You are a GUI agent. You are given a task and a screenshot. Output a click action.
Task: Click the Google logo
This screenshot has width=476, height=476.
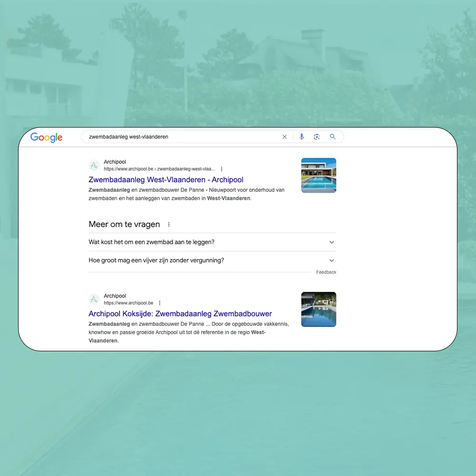pos(46,137)
